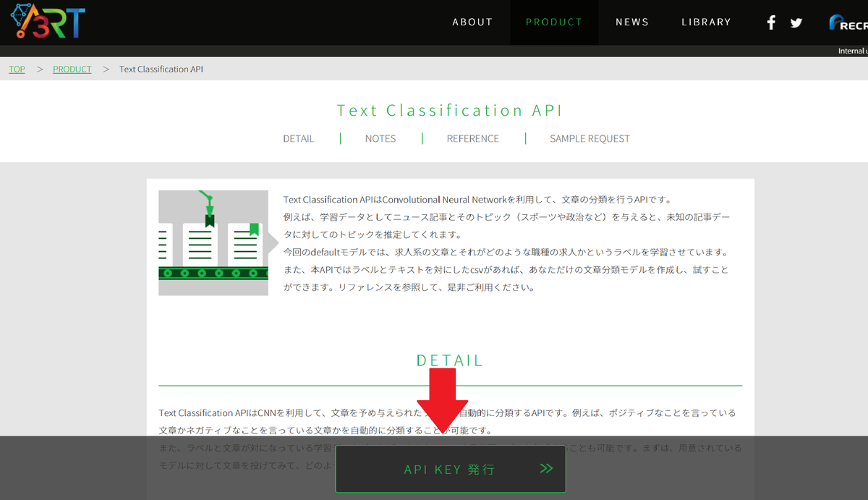
Task: Click the A3RT logo top left
Action: pyautogui.click(x=46, y=22)
